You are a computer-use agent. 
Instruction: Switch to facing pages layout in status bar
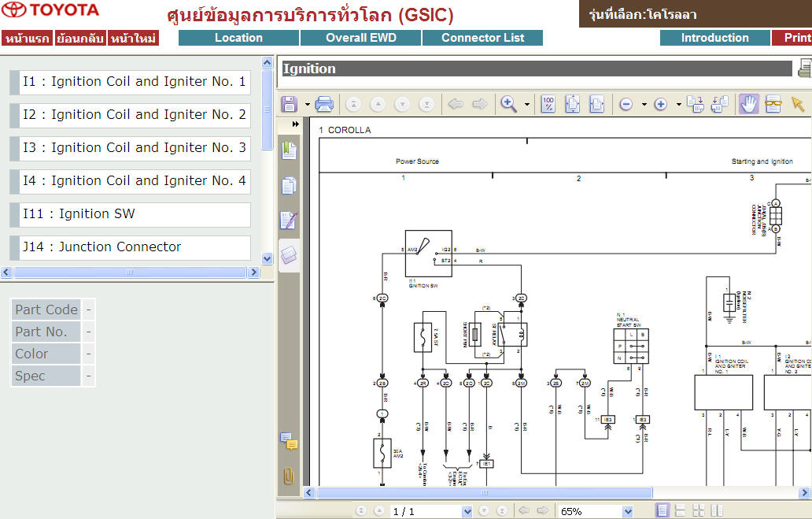717,510
